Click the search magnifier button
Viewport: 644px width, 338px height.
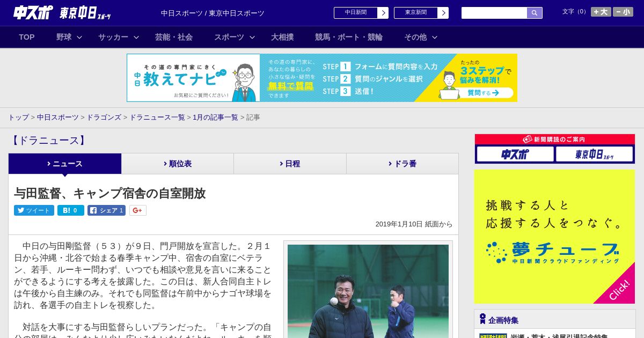(535, 13)
